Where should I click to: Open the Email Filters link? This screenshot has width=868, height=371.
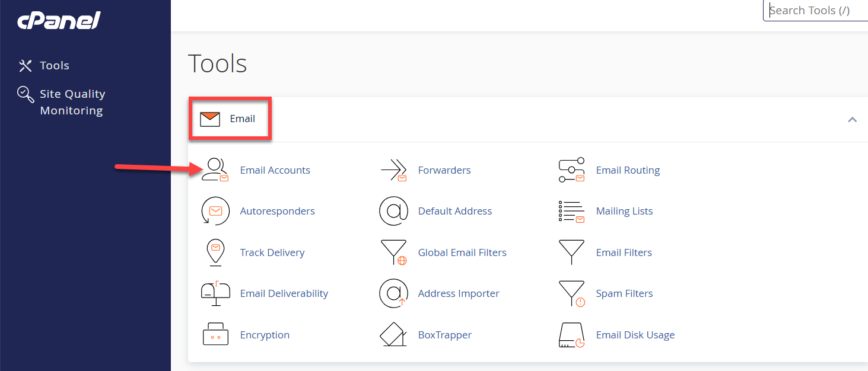pyautogui.click(x=624, y=252)
